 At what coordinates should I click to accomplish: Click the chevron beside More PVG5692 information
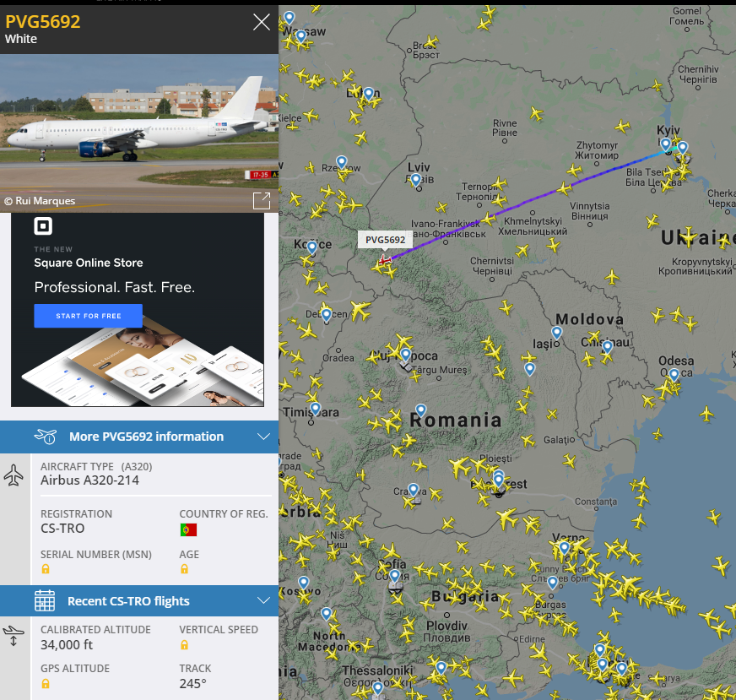click(x=264, y=437)
